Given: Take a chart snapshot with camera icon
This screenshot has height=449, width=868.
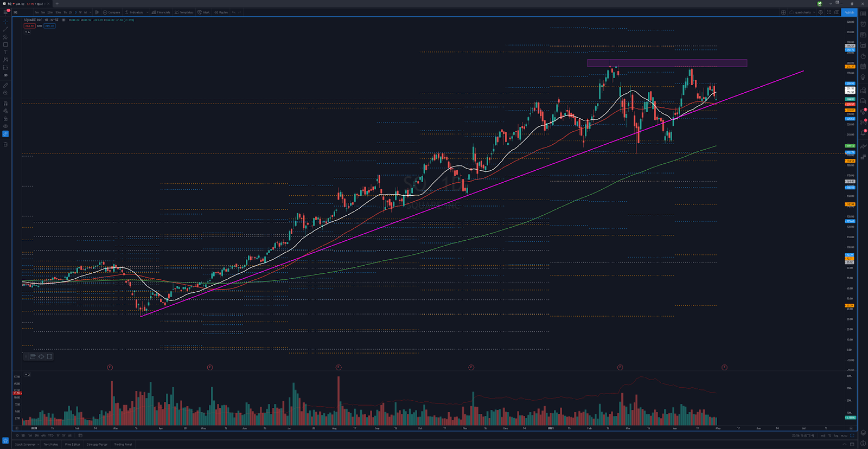Looking at the screenshot, I should [837, 12].
